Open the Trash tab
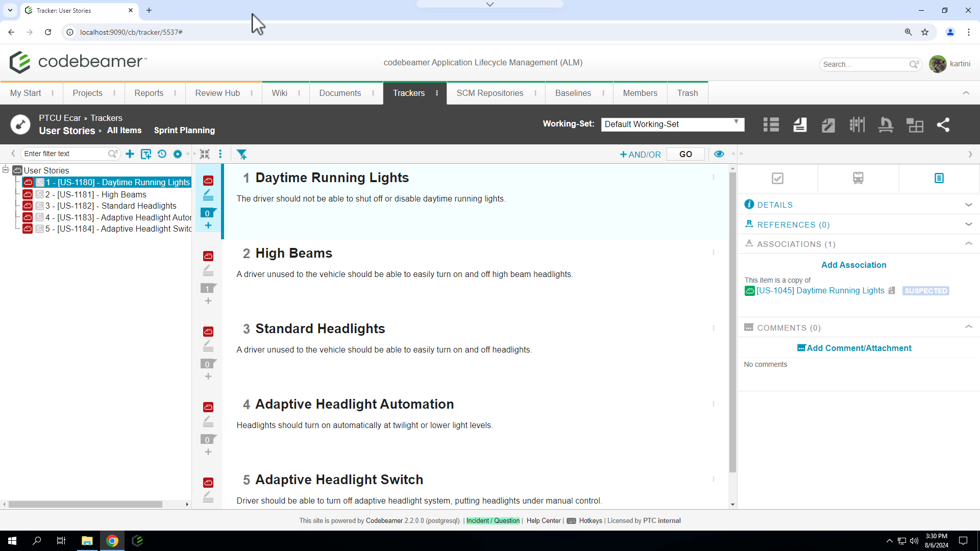This screenshot has width=980, height=551. [x=688, y=93]
